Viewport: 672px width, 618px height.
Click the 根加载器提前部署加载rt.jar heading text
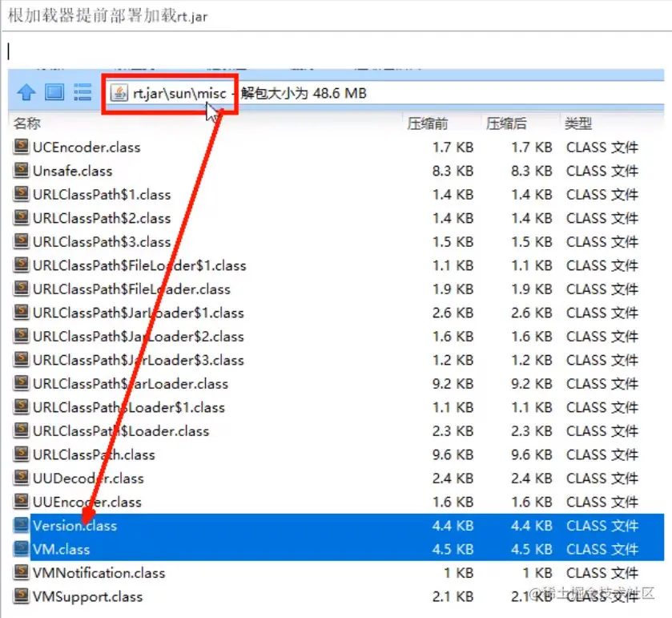[107, 16]
